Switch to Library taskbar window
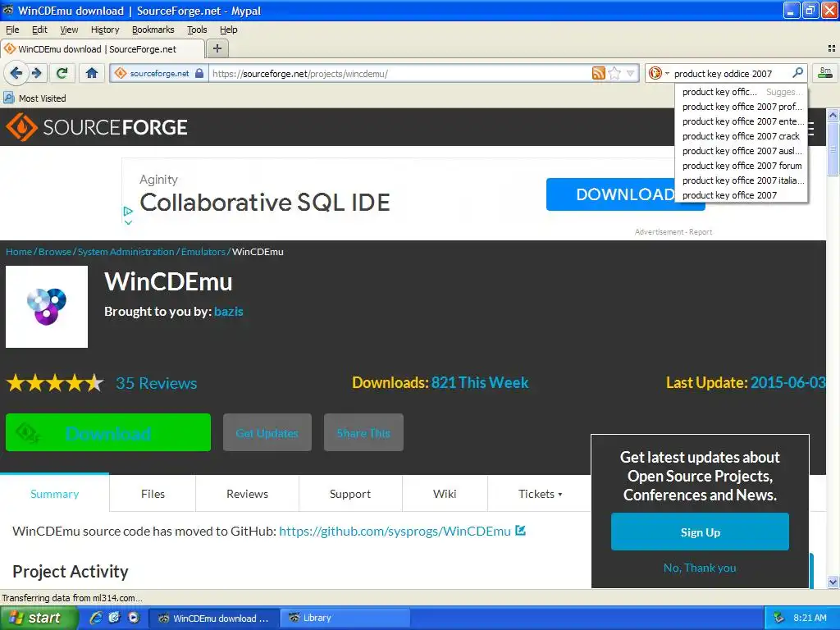 (345, 618)
